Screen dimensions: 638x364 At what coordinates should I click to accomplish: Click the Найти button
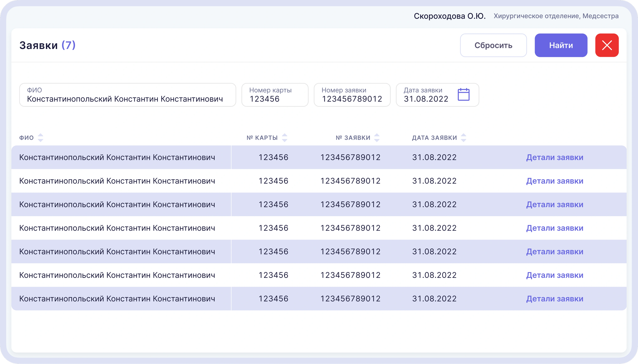(561, 45)
